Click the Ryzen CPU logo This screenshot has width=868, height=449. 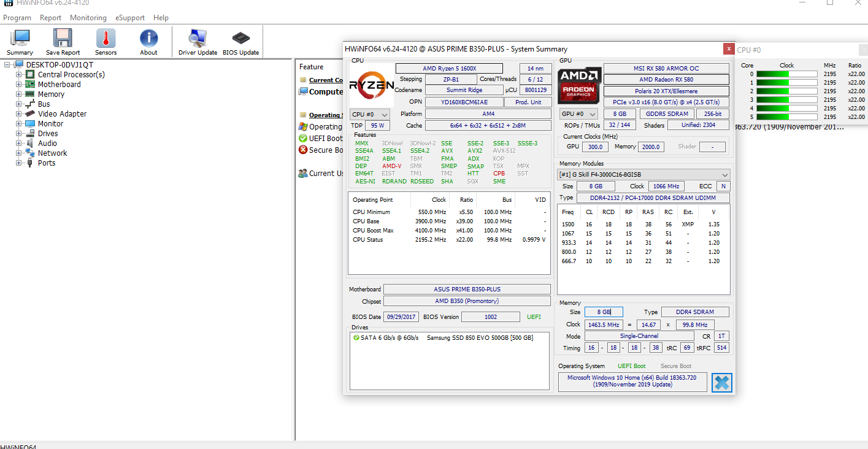(371, 85)
